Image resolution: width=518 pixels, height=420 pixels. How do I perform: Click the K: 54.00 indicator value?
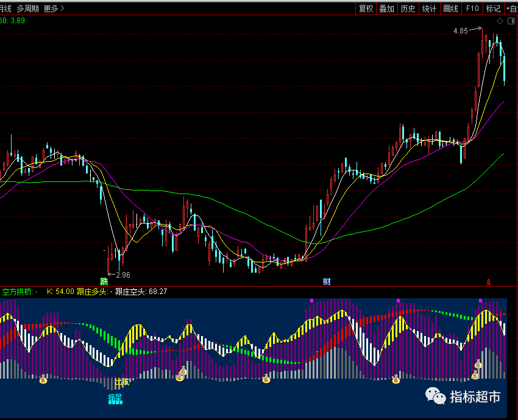click(60, 292)
